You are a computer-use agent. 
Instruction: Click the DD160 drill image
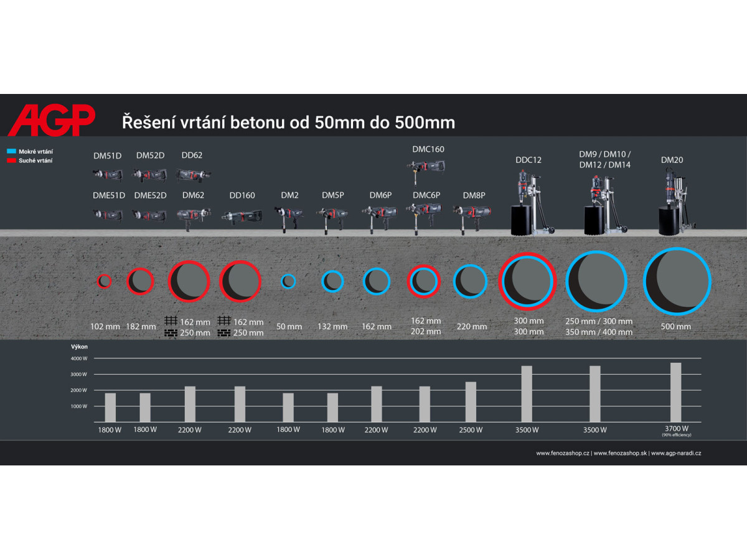242,217
